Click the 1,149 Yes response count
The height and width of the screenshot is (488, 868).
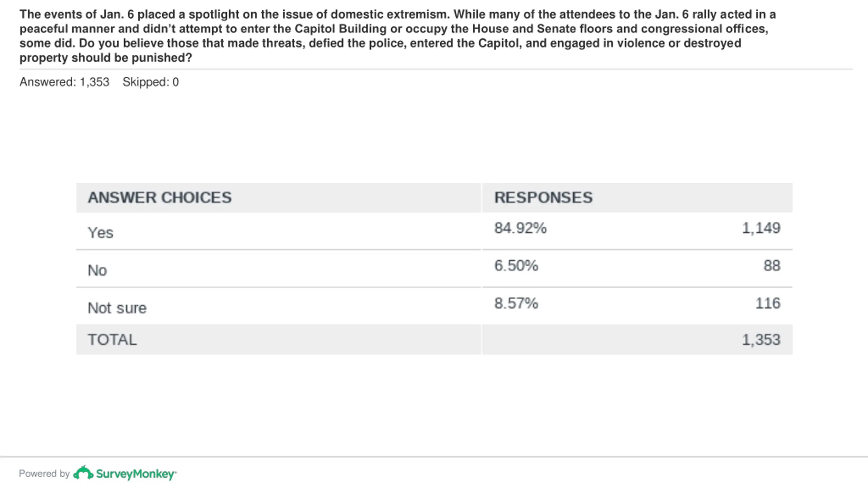[x=761, y=228]
